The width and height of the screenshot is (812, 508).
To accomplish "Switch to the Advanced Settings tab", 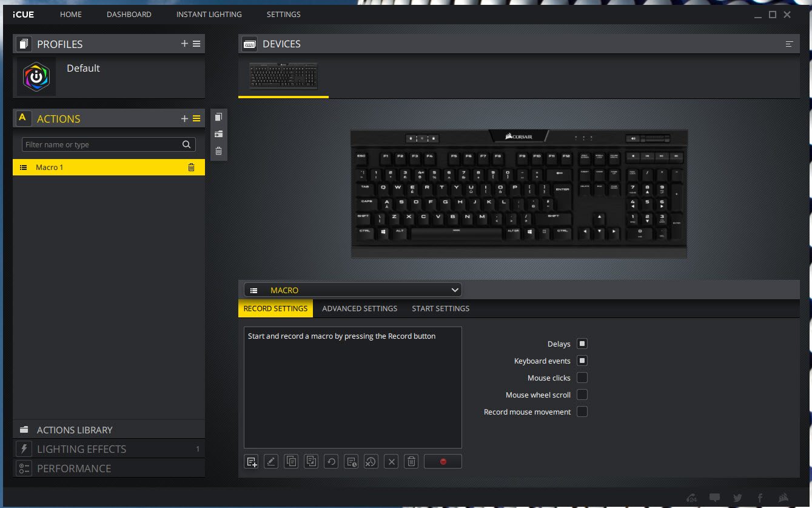I will [x=360, y=308].
